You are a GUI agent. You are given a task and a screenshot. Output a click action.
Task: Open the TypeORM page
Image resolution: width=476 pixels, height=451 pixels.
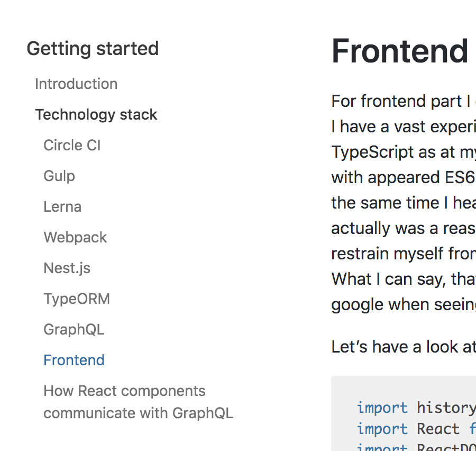(77, 299)
